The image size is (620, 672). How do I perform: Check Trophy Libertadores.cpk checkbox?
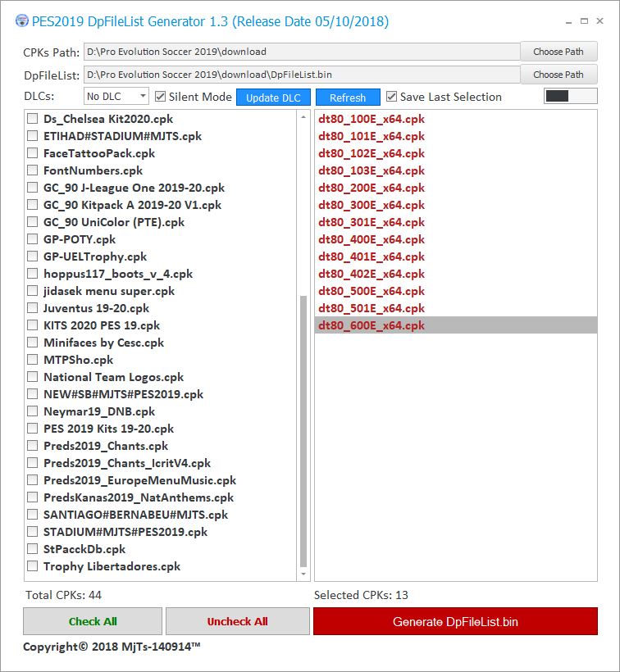tap(32, 566)
